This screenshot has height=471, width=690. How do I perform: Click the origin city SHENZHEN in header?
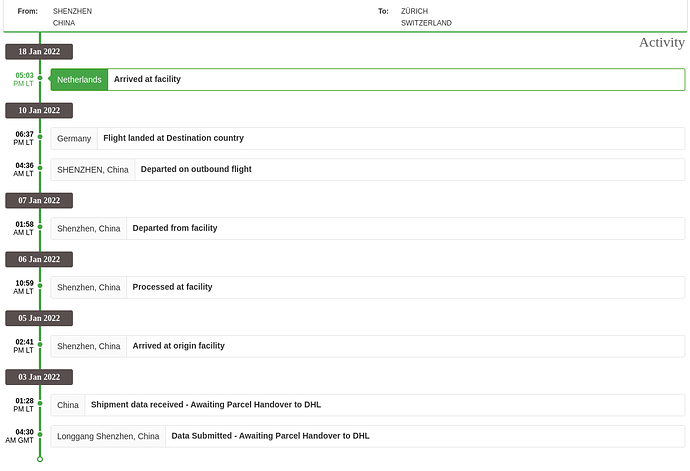click(x=73, y=11)
